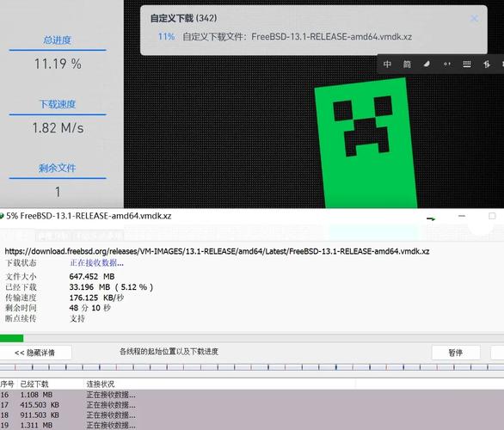Click the punctuation mode icon in IME bar
Image resolution: width=504 pixels, height=430 pixels.
coord(446,64)
